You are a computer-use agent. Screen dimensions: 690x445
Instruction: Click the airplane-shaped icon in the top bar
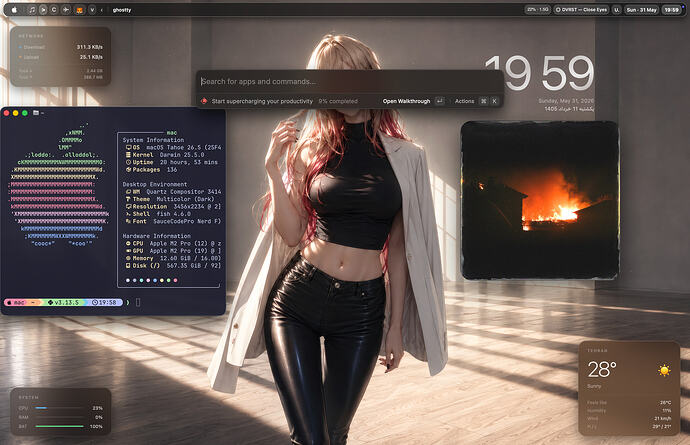tap(66, 10)
